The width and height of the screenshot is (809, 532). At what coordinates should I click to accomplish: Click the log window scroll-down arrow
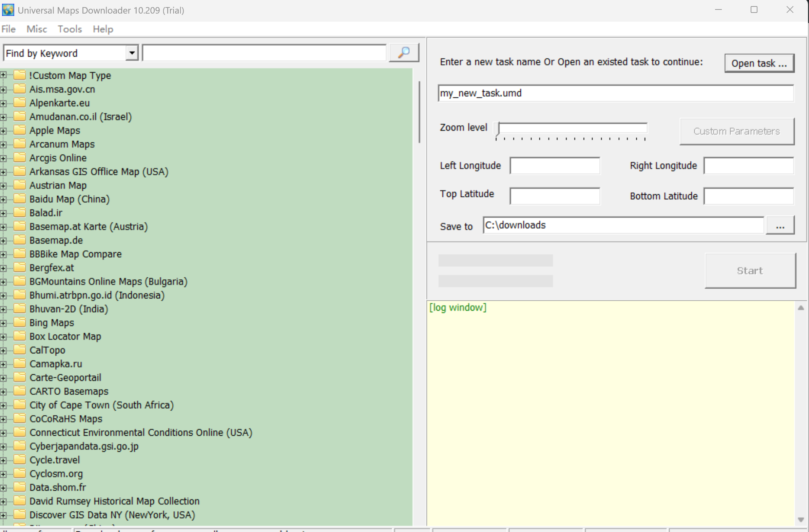[801, 520]
